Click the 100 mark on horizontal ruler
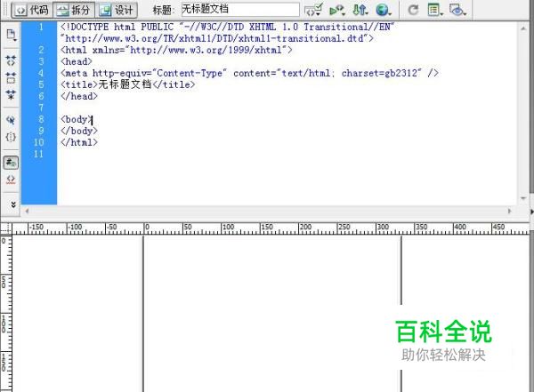The height and width of the screenshot is (392, 534). click(228, 227)
